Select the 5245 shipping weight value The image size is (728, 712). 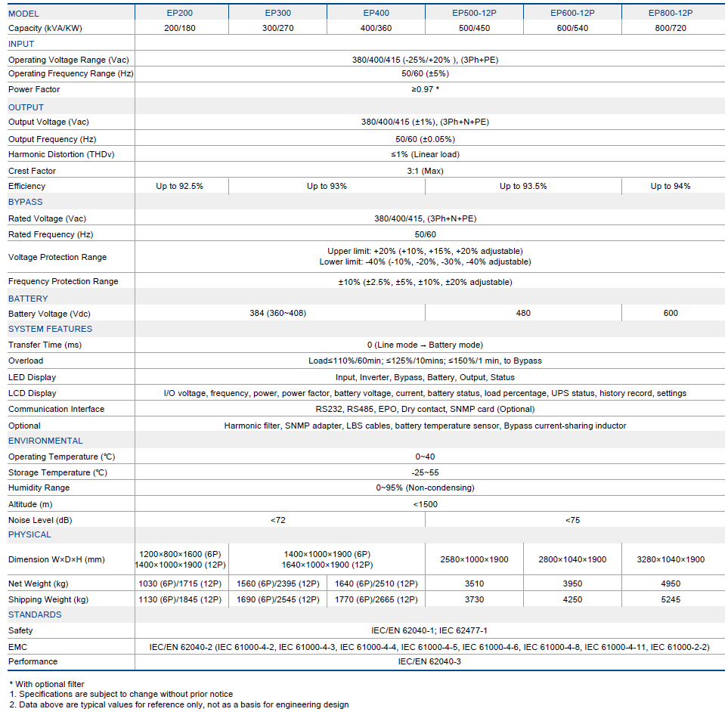click(671, 599)
